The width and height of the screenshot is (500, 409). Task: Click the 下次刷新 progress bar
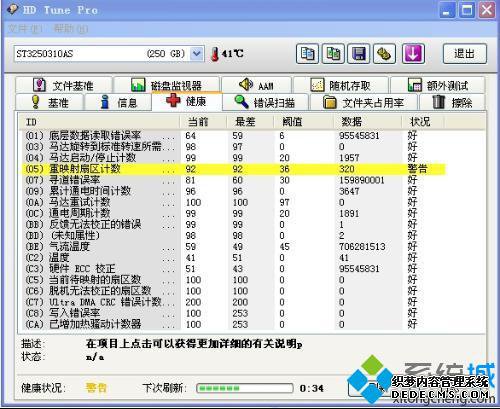point(245,388)
